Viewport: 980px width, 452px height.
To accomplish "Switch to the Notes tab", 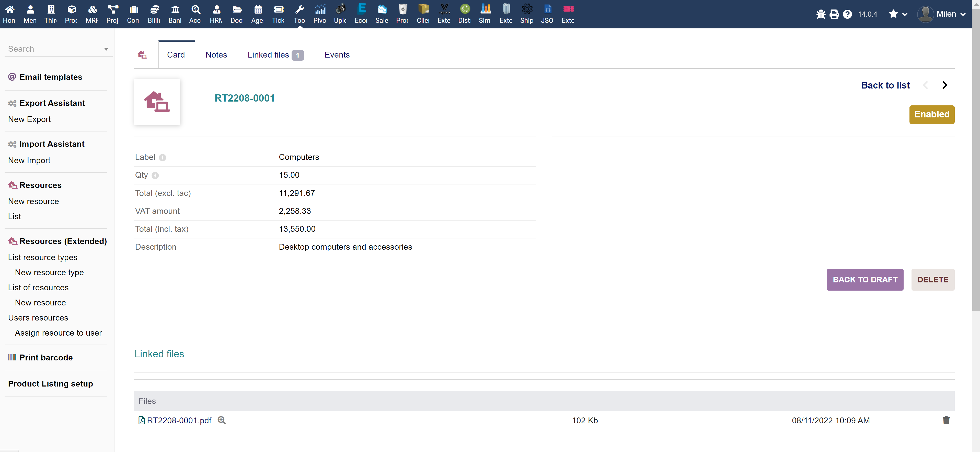I will (x=216, y=54).
